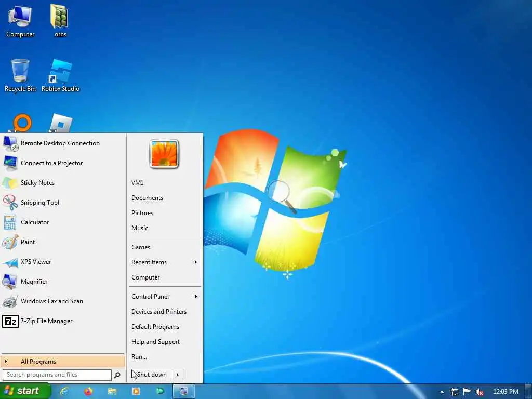Open Pictures from Start menu
Viewport: 532px width, 399px height.
point(142,213)
